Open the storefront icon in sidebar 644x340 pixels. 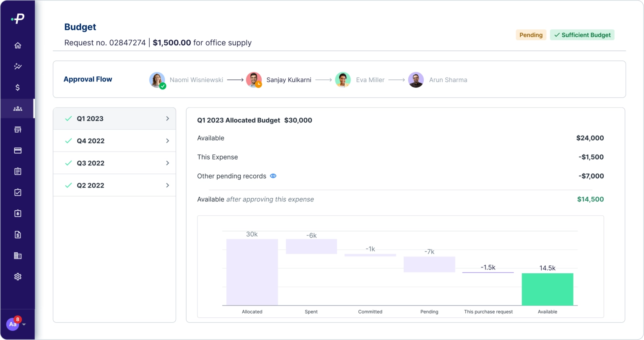pos(18,129)
